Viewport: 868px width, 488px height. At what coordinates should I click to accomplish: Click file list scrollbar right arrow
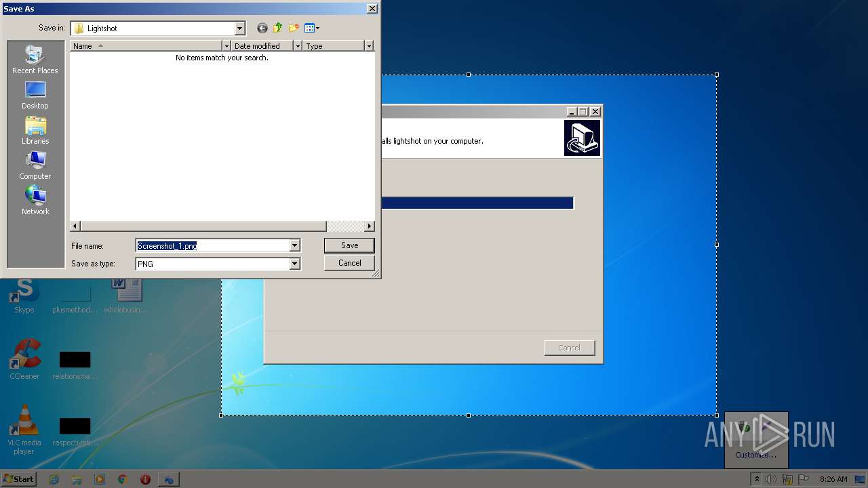(x=369, y=226)
